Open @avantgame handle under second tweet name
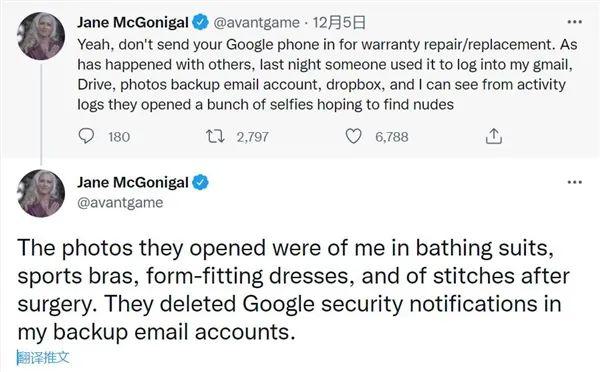The height and width of the screenshot is (372, 600). [x=120, y=202]
